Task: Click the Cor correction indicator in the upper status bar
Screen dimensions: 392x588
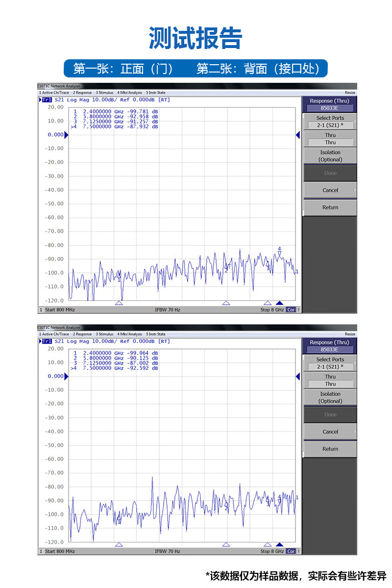Action: [x=291, y=310]
